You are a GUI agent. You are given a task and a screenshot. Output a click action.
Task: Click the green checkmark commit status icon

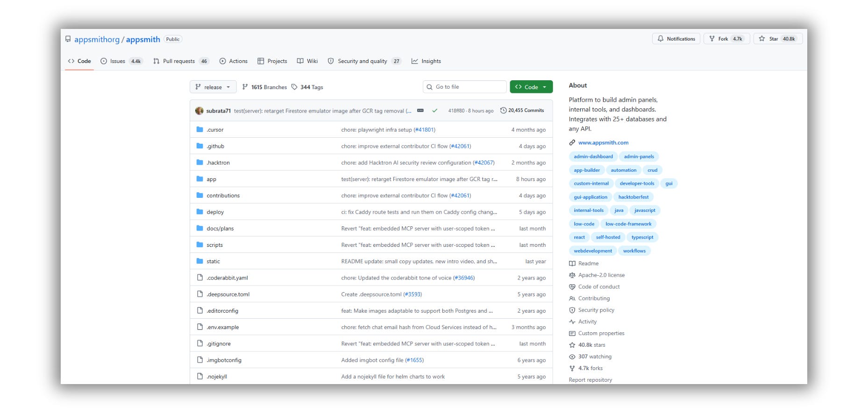435,111
